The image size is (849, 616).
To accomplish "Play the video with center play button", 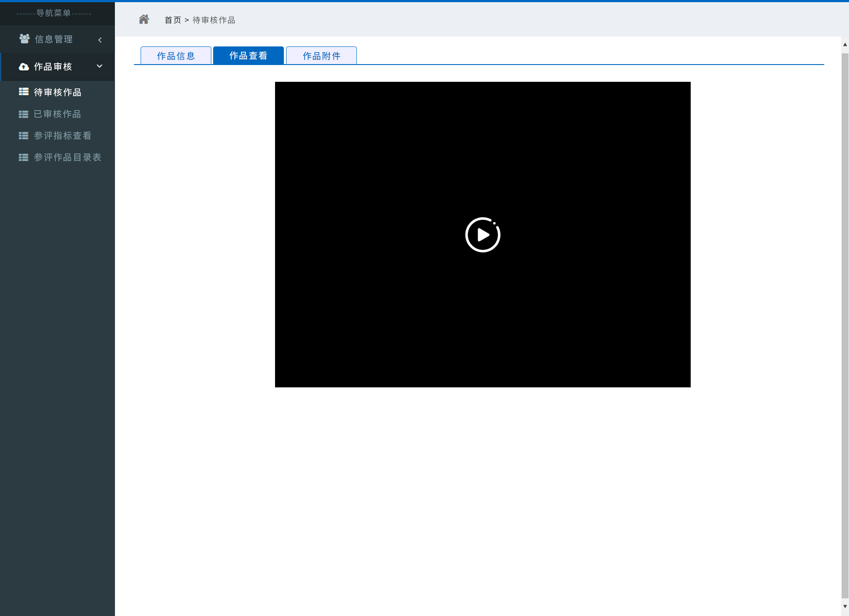I will tap(482, 235).
